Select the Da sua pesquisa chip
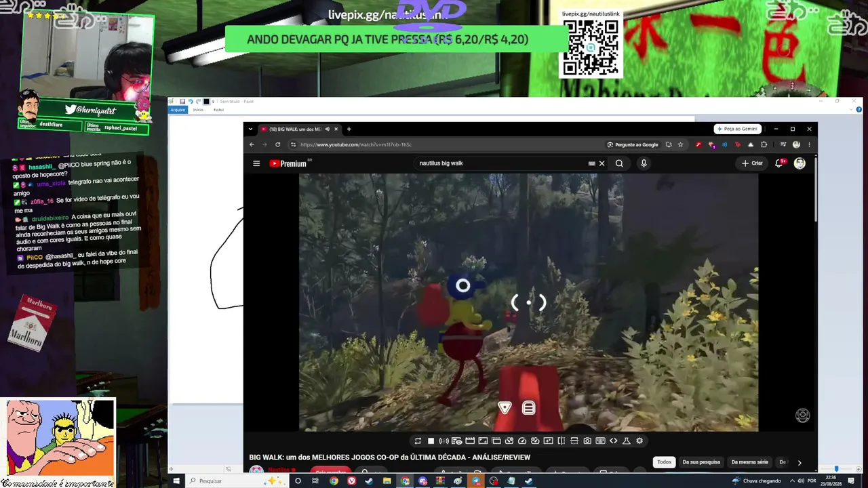Viewport: 868px width, 488px height. [x=701, y=462]
